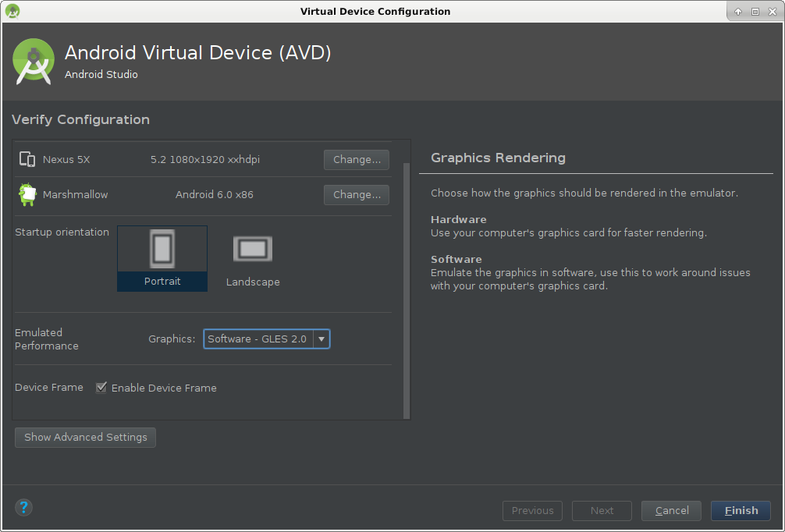Close the Virtual Device Configuration window

(x=772, y=12)
